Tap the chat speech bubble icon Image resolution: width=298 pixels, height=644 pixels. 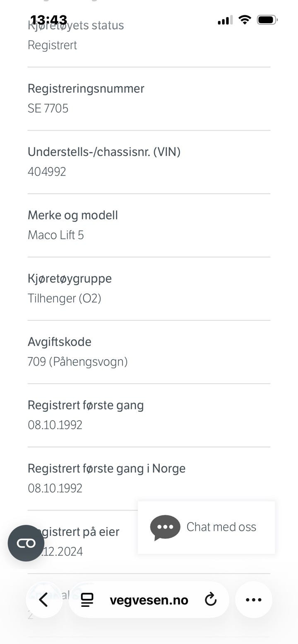pos(165,527)
